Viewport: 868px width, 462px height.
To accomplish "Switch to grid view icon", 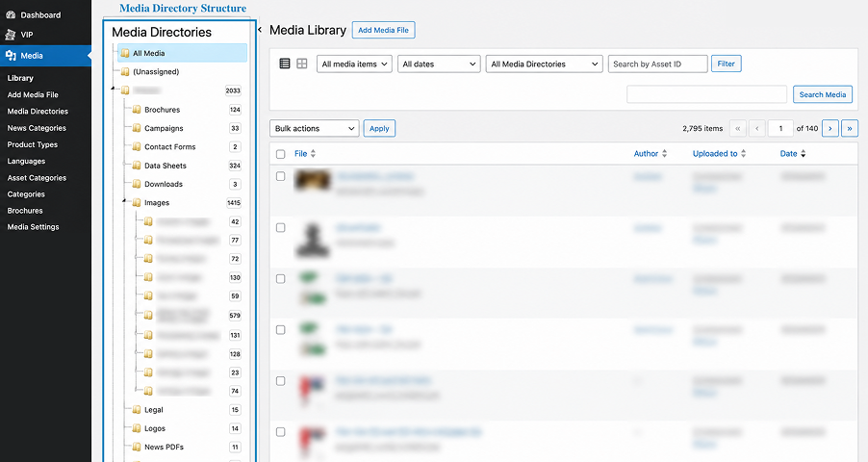I will pos(302,64).
